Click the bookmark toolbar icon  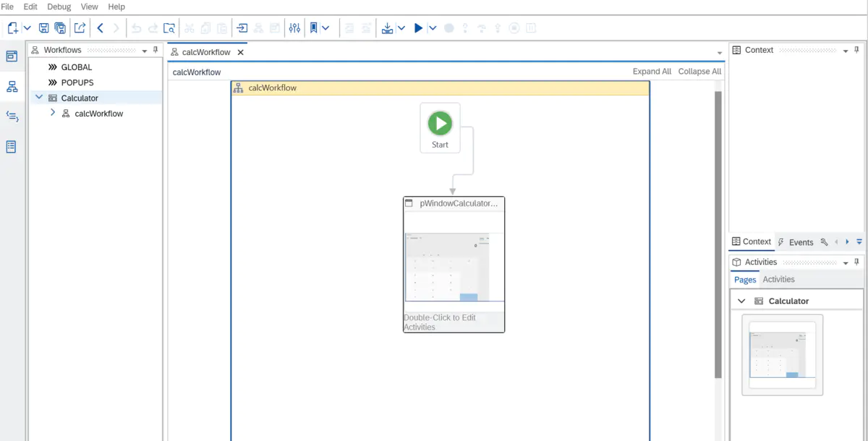(x=313, y=28)
